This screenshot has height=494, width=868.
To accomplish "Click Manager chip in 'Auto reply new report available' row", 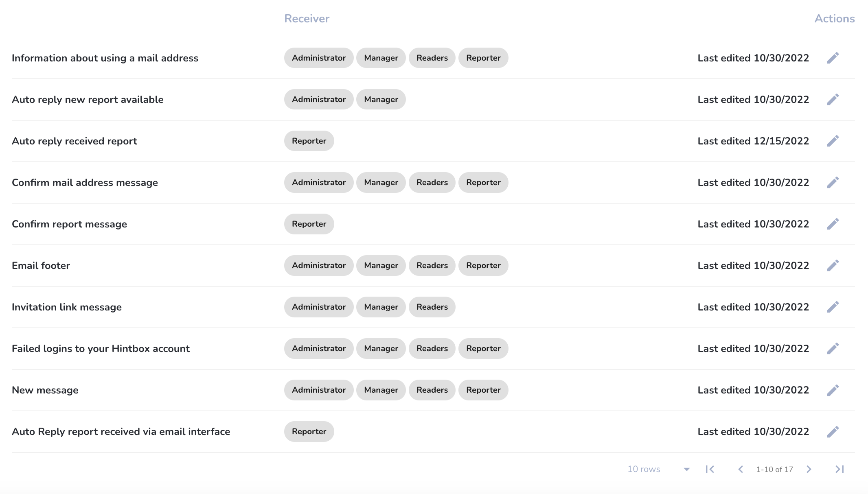I will pos(381,99).
